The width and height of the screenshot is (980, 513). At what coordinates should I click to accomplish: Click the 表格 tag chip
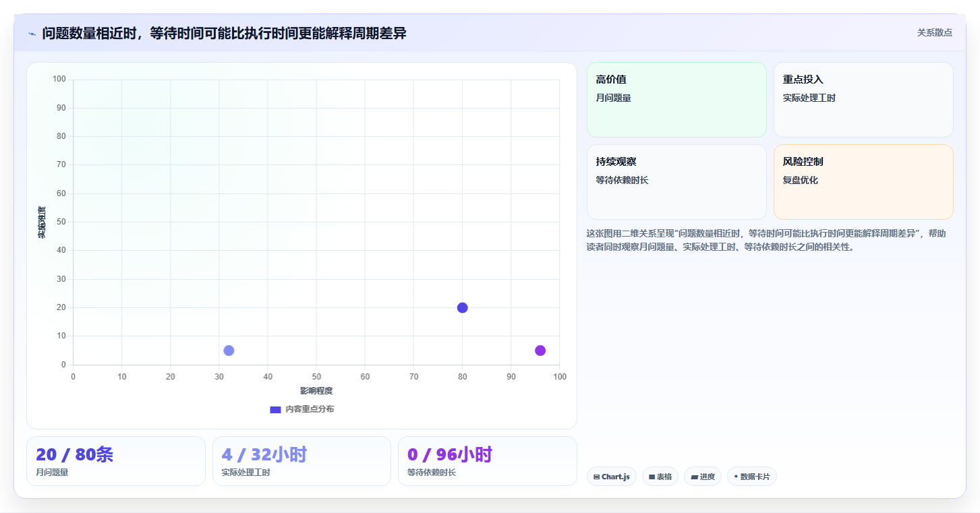pyautogui.click(x=660, y=477)
